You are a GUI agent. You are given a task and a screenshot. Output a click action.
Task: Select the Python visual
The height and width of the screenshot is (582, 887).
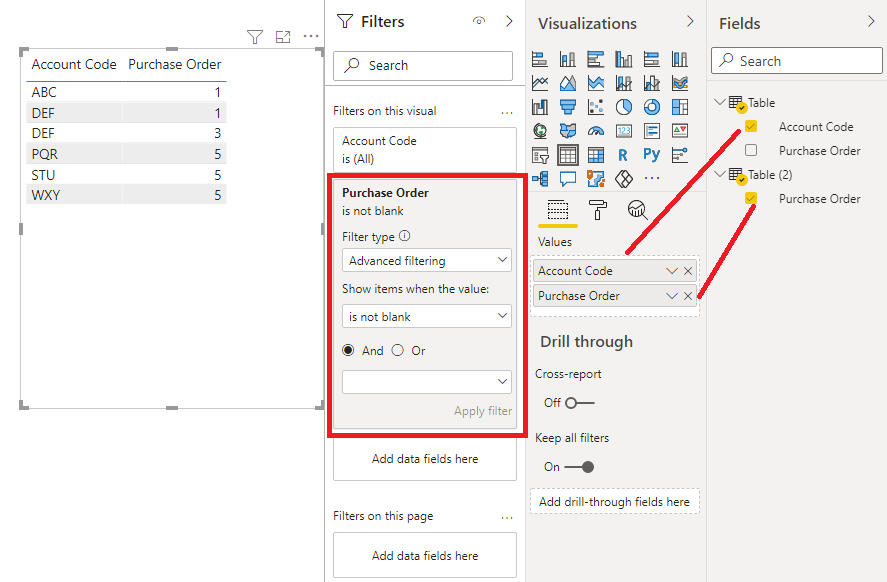pyautogui.click(x=652, y=154)
